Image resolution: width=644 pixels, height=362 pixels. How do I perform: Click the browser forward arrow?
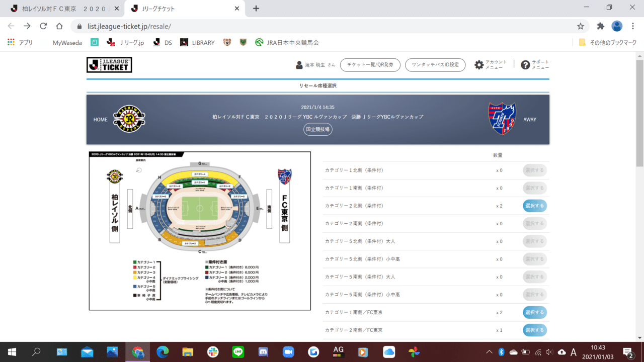[27, 26]
